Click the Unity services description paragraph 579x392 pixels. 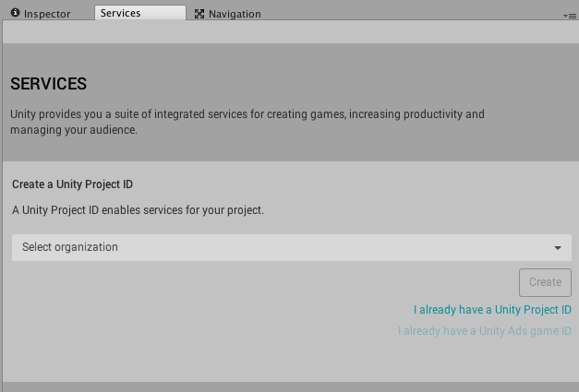247,123
